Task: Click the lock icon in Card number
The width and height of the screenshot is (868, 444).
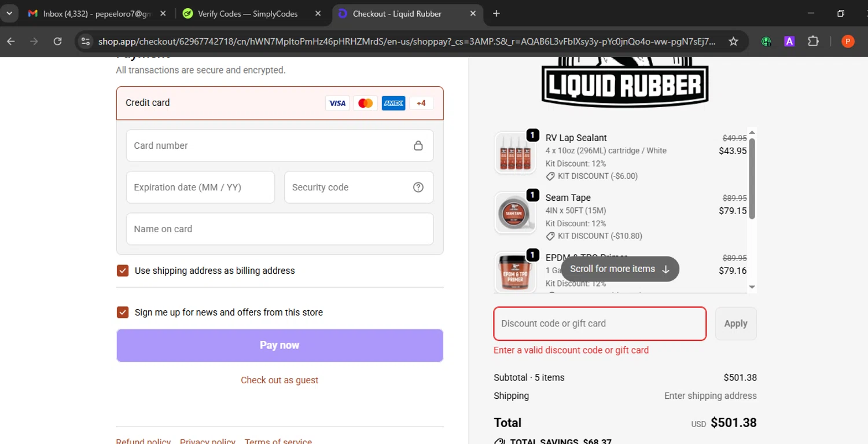Action: pyautogui.click(x=418, y=145)
